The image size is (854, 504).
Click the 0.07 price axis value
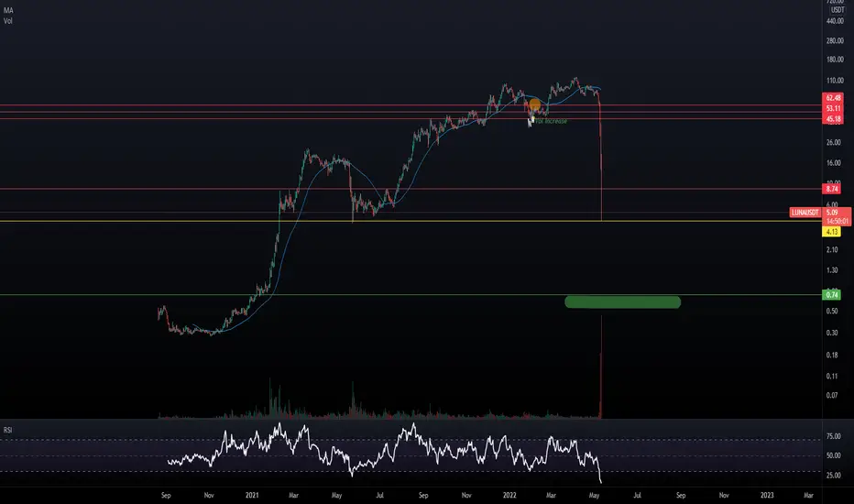[832, 396]
